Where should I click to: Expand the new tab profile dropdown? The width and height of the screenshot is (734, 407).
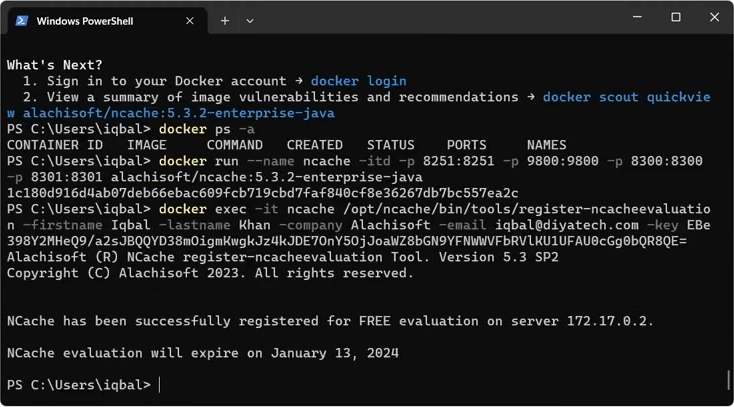coord(250,21)
